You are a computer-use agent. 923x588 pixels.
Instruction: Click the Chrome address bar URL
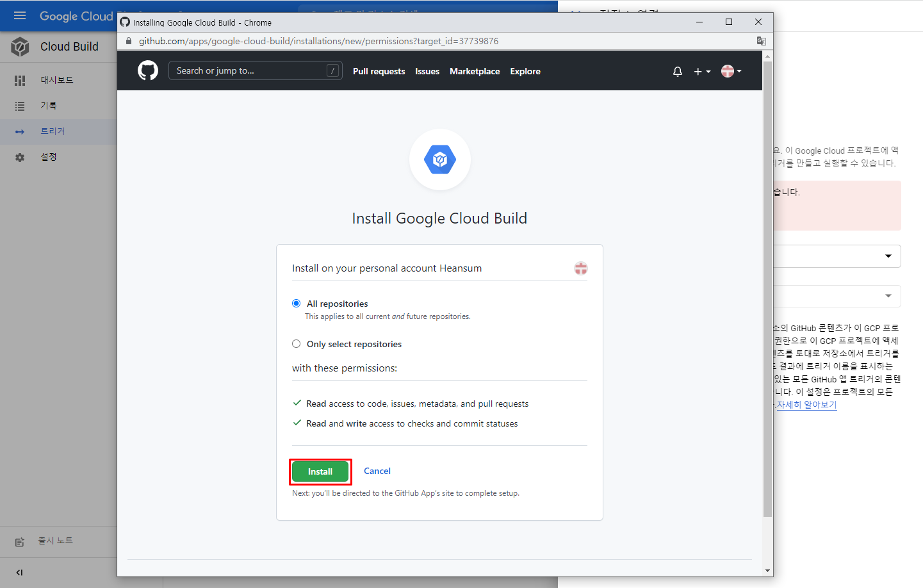318,41
